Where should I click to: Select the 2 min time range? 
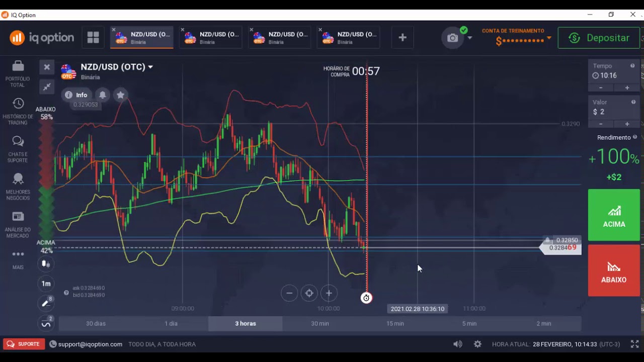click(x=544, y=324)
